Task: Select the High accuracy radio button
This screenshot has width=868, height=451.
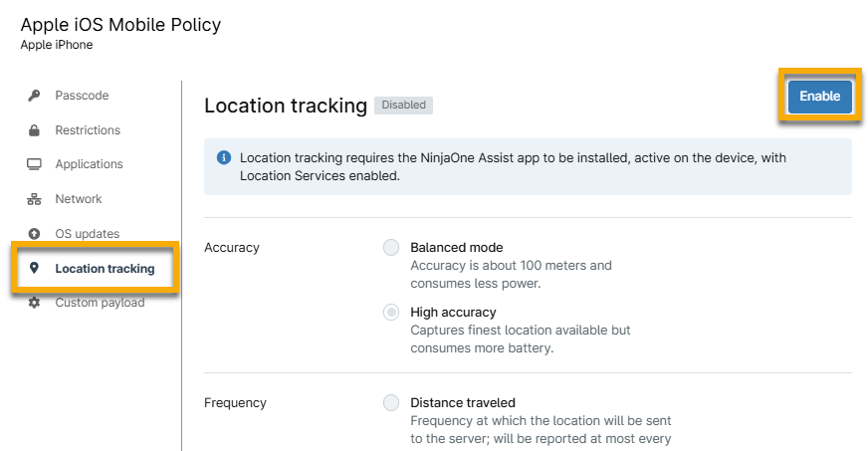Action: [391, 313]
